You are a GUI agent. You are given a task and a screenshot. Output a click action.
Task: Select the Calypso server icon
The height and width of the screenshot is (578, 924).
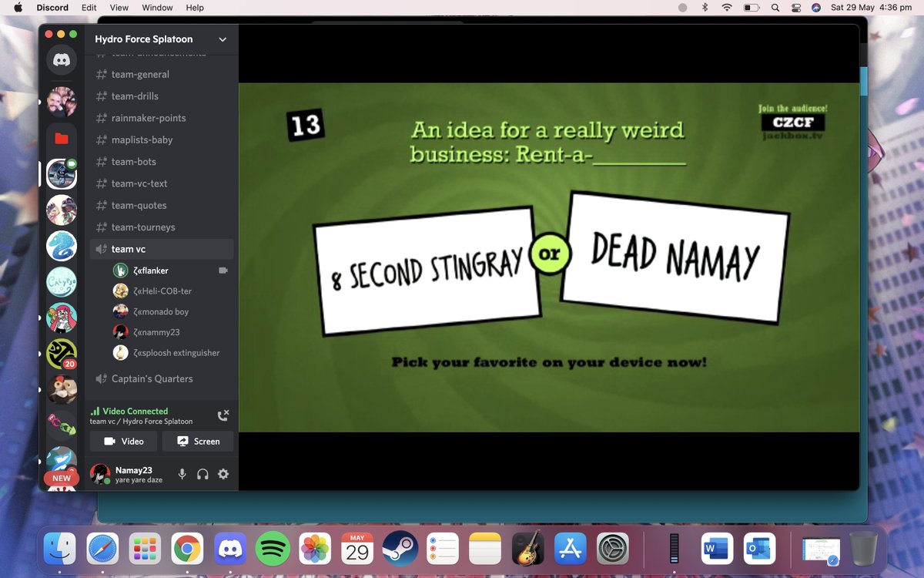pos(62,282)
